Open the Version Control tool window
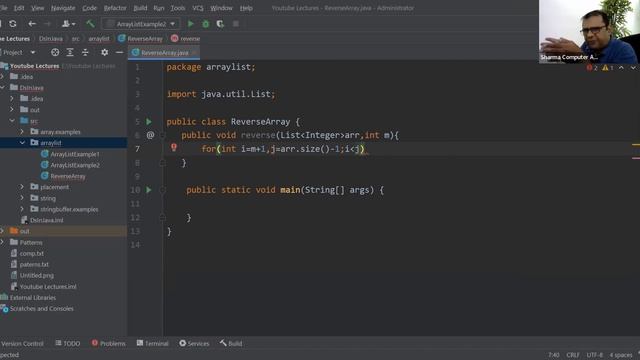The width and height of the screenshot is (640, 360). (22, 344)
